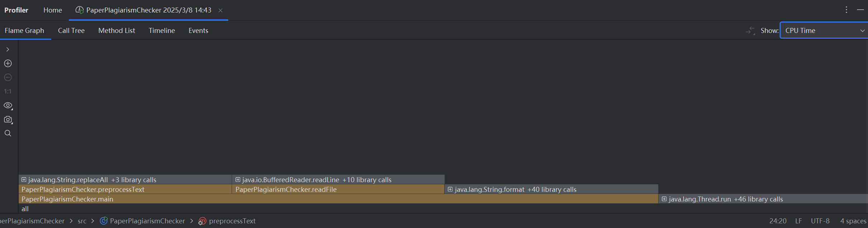Click the java.lang.String.replaceAll frame text
Viewport: 868px width, 228px height.
pyautogui.click(x=68, y=180)
